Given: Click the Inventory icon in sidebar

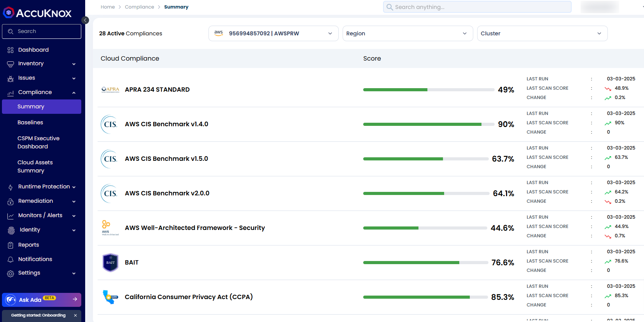Looking at the screenshot, I should (x=10, y=64).
